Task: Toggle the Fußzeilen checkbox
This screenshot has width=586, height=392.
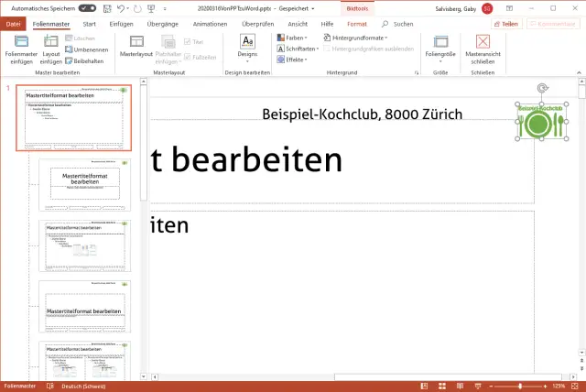Action: coord(188,55)
